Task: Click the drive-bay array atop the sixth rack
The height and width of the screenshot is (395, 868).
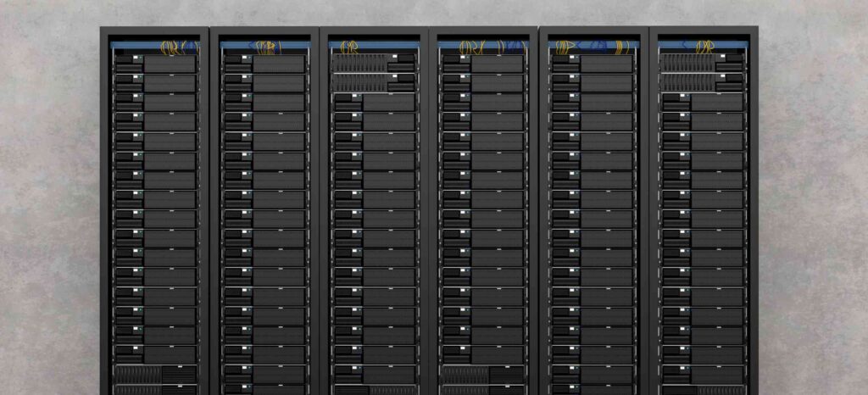Action: pos(688,63)
